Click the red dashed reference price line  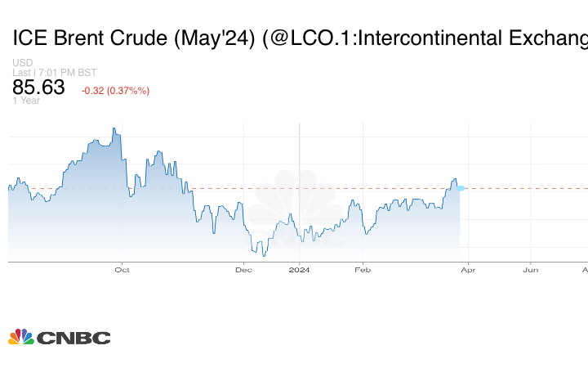click(523, 188)
